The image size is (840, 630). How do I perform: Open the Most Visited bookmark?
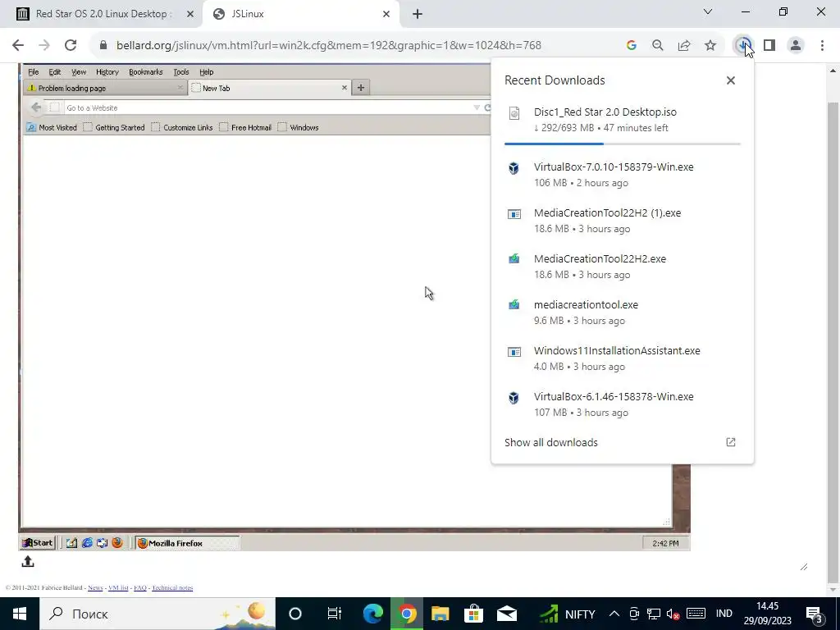click(52, 127)
